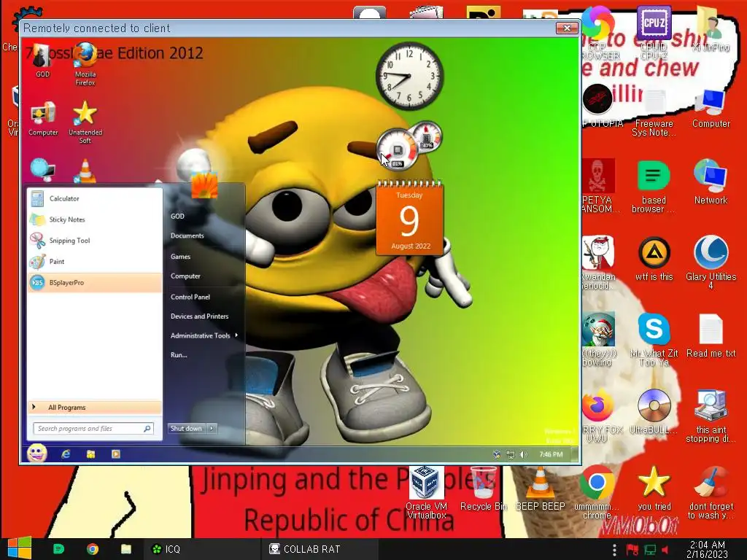
Task: Open host taskbar clock 2:04 AM
Action: 707,549
